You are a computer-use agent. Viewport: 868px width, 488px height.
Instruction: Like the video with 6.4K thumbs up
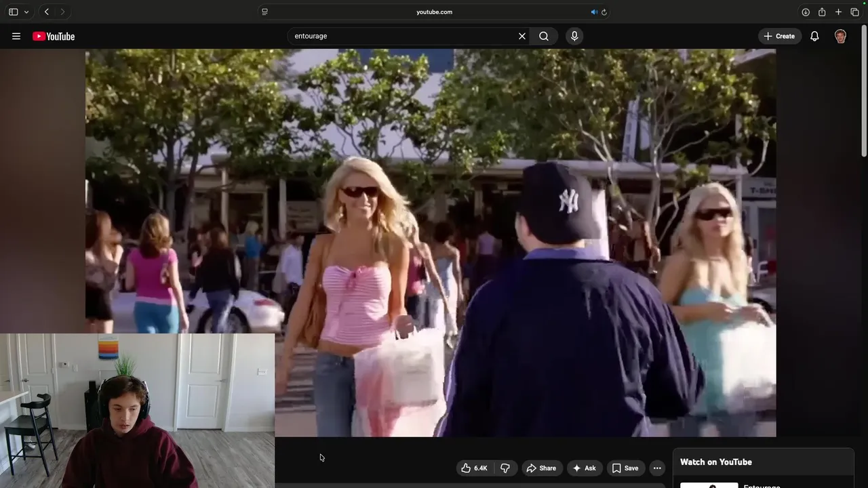click(474, 468)
